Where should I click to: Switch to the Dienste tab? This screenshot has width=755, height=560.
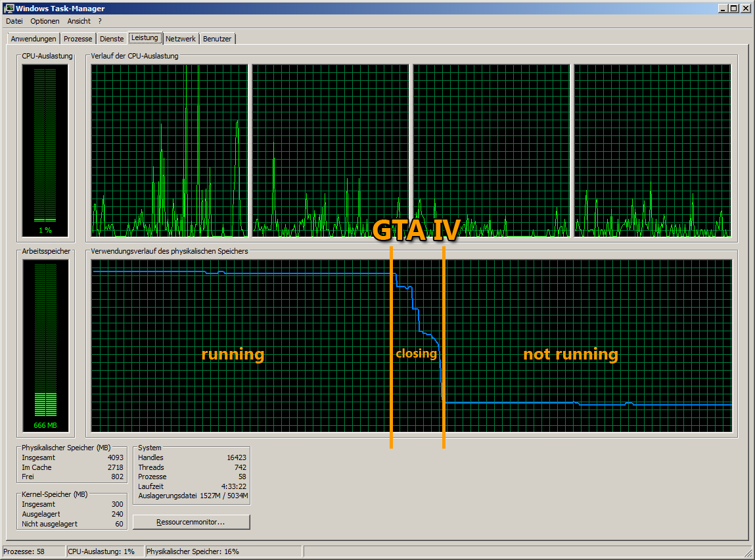point(112,39)
